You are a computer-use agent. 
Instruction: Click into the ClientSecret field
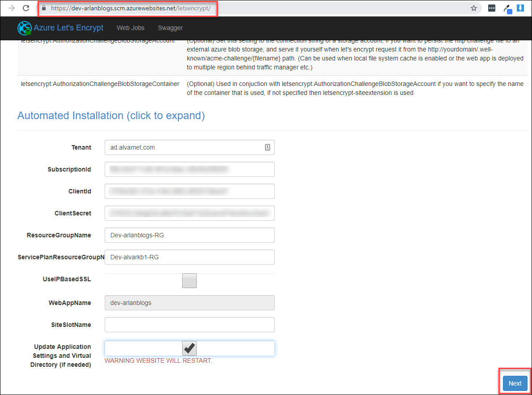(x=189, y=213)
